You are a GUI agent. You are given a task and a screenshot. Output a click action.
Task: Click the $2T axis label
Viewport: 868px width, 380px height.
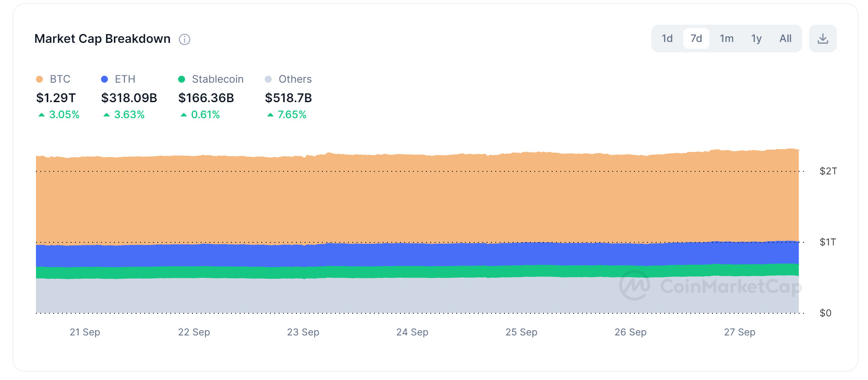coord(828,171)
